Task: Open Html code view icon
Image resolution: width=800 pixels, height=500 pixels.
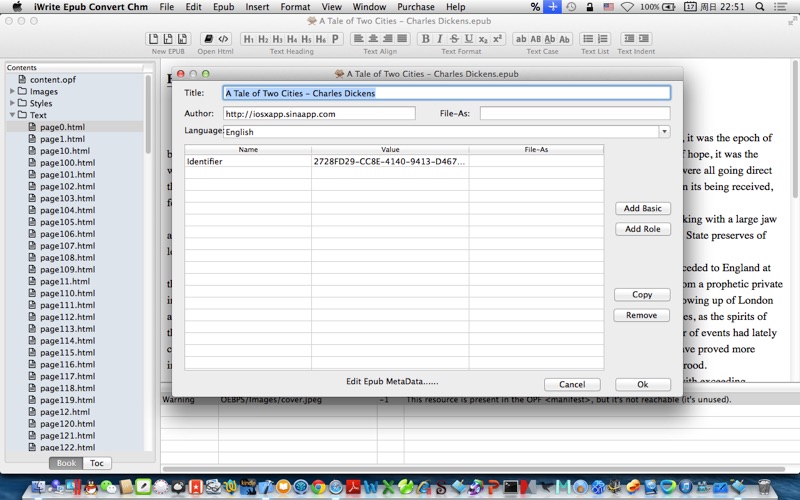Action: [223, 39]
